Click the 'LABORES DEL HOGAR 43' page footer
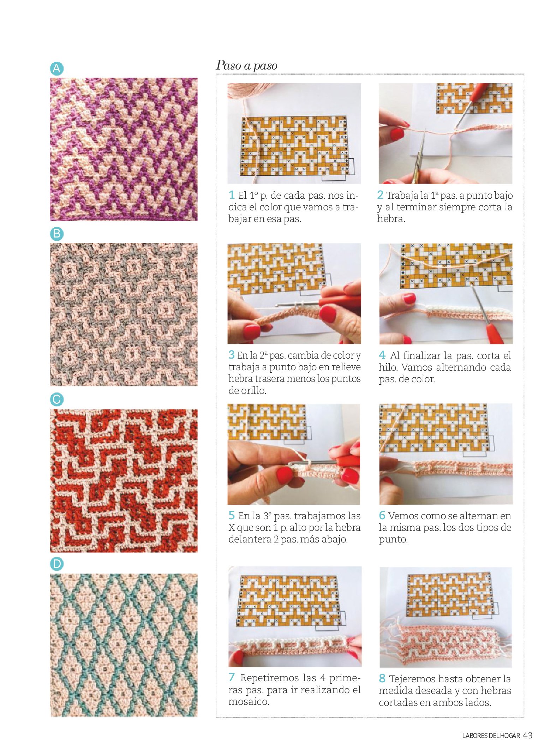The height and width of the screenshot is (756, 556). [497, 736]
